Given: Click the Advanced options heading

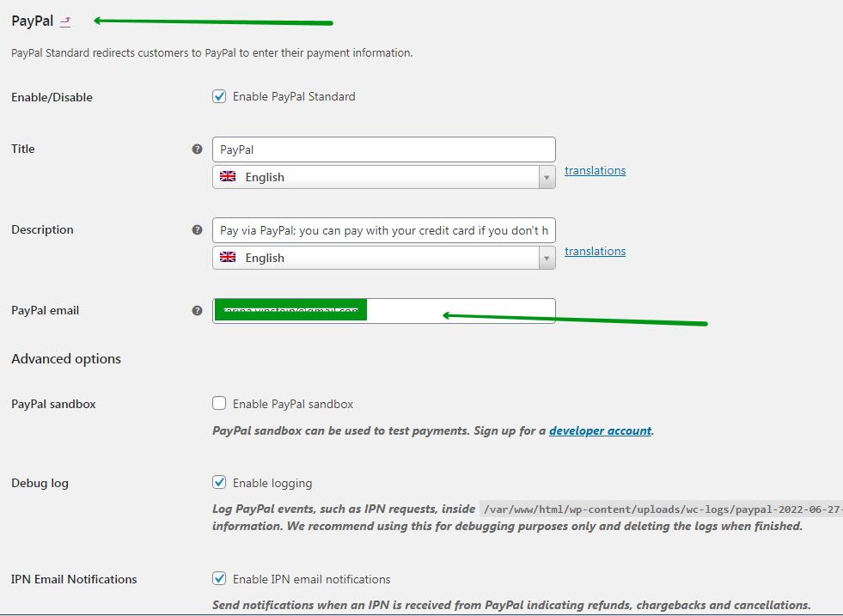Looking at the screenshot, I should pyautogui.click(x=66, y=359).
